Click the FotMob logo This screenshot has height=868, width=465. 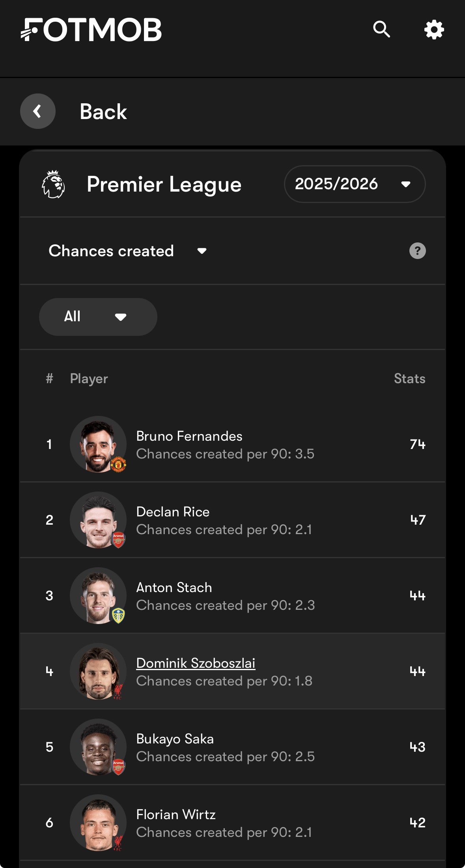[91, 30]
